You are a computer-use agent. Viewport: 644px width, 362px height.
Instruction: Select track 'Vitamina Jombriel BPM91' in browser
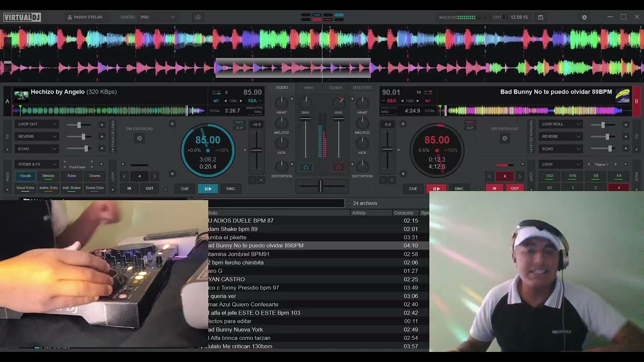coord(318,254)
